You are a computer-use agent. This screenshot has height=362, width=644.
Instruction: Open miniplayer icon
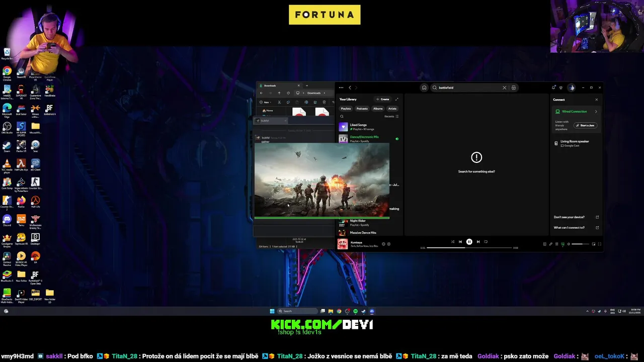593,244
